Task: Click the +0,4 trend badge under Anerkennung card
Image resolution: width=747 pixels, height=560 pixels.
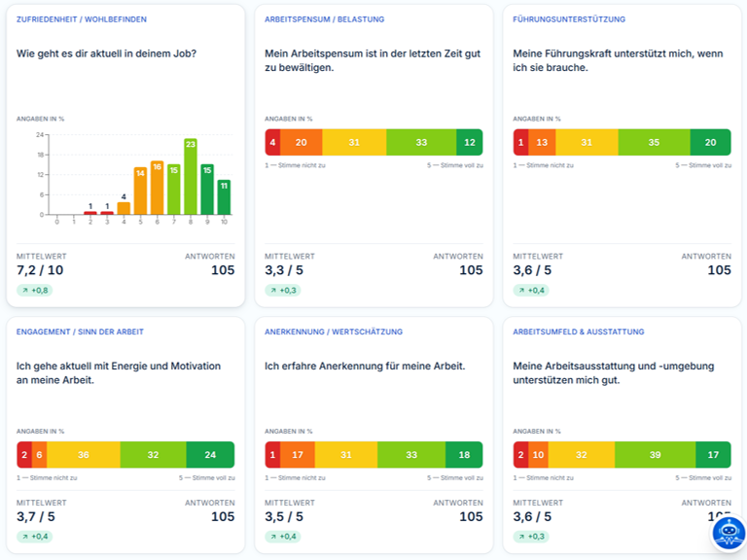Action: click(283, 537)
